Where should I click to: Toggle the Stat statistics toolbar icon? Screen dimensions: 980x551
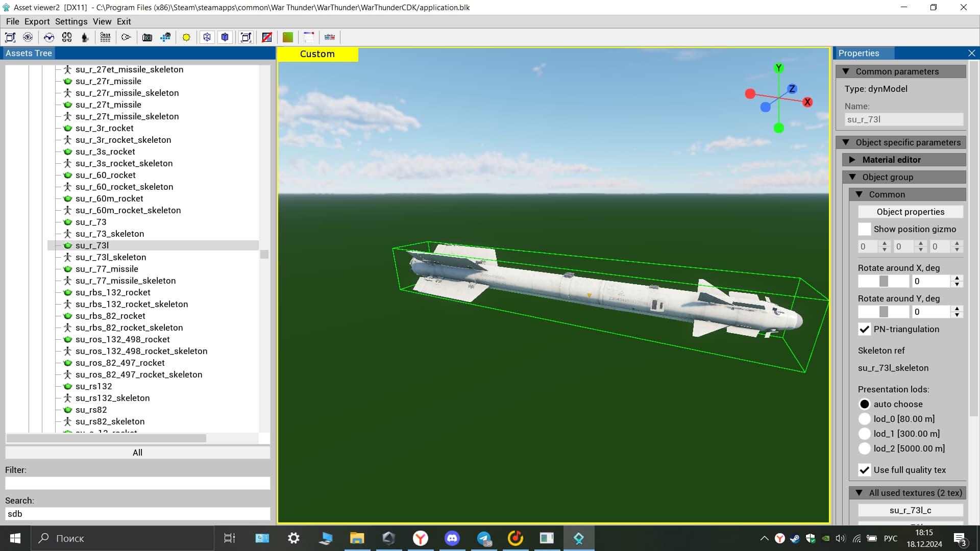(105, 37)
